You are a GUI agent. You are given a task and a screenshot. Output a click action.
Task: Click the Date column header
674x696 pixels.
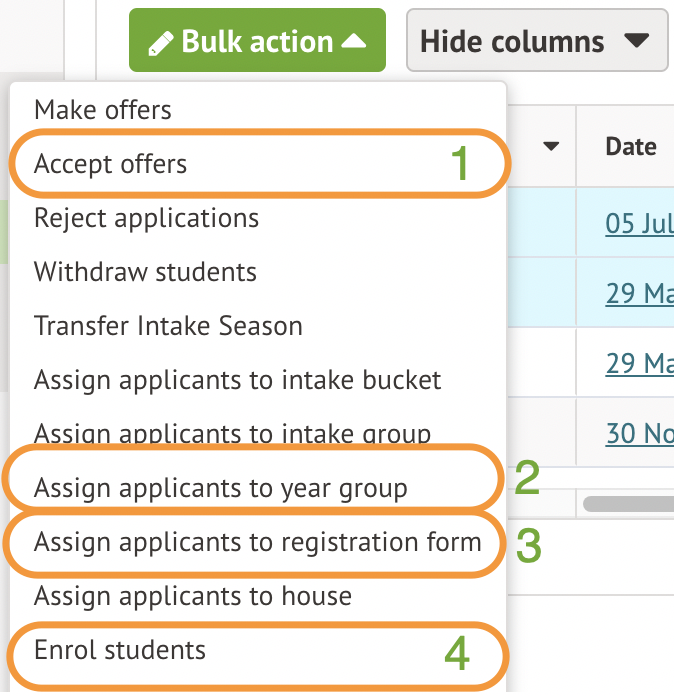coord(631,147)
